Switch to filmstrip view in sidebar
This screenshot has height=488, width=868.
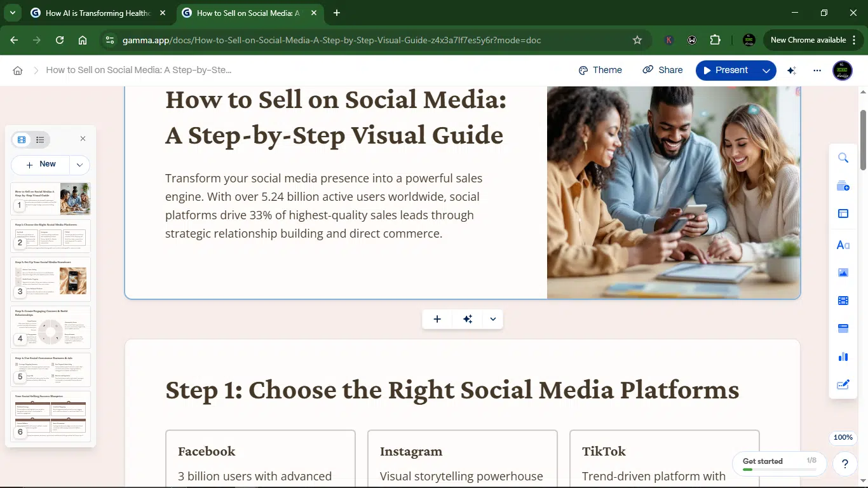point(22,140)
